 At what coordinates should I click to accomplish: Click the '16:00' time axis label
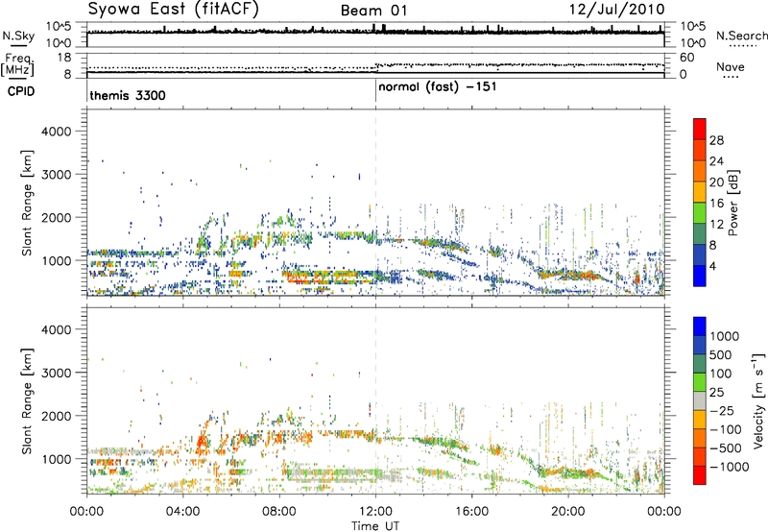(x=471, y=512)
